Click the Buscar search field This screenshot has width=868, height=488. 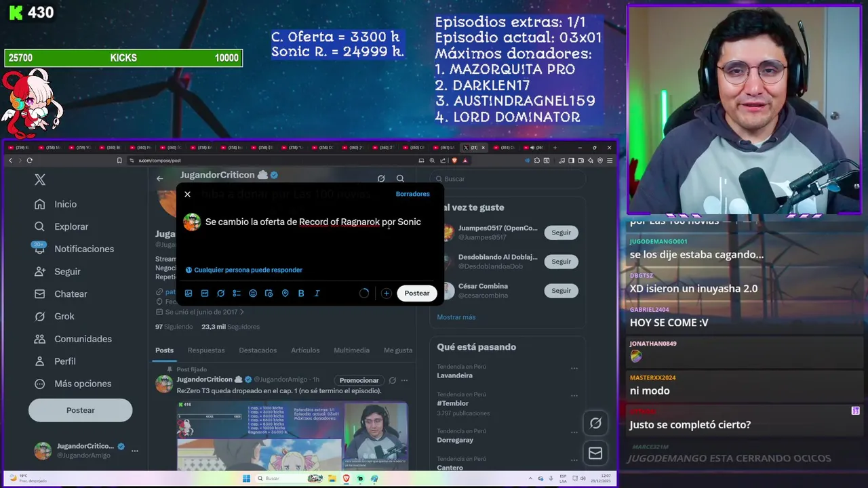[x=509, y=179]
